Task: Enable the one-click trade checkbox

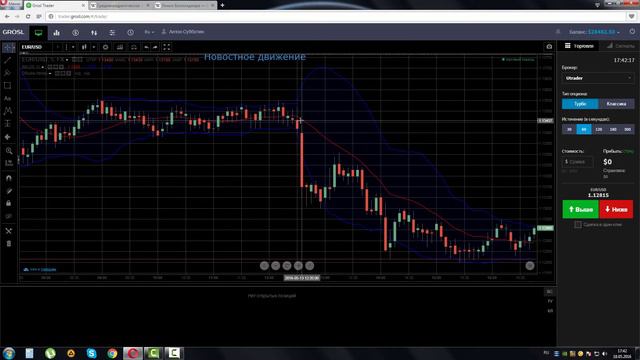Action: tap(578, 224)
